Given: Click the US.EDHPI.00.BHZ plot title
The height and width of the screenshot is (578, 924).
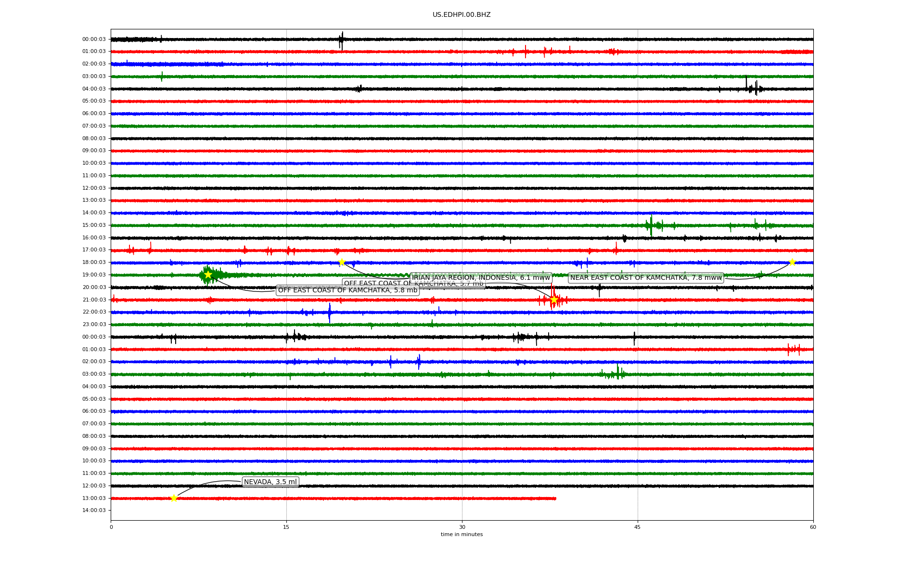Looking at the screenshot, I should pyautogui.click(x=461, y=15).
